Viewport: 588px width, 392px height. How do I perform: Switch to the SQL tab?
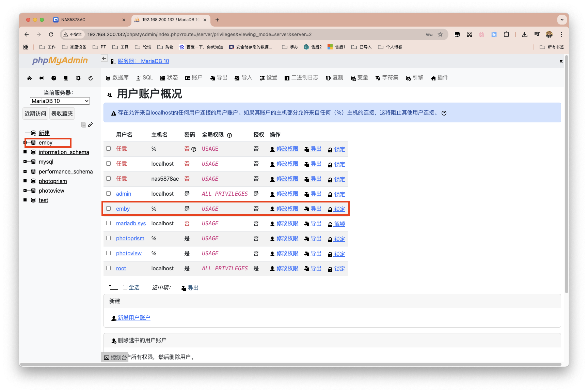pyautogui.click(x=145, y=77)
